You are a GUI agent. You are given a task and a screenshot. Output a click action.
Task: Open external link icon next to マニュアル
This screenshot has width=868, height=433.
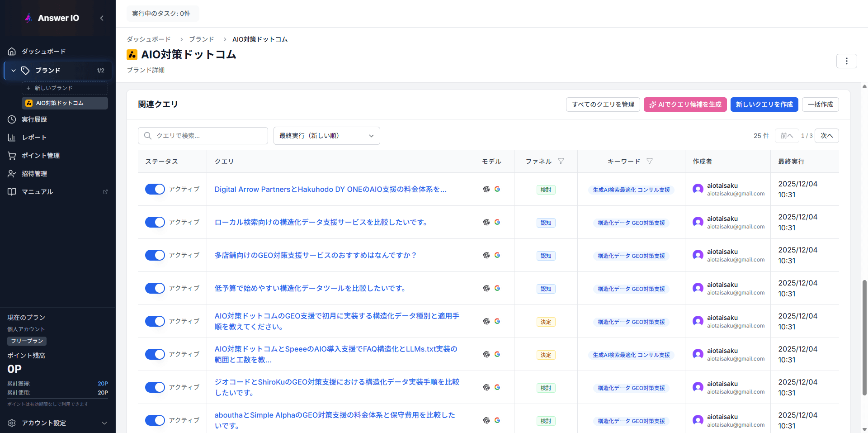coord(105,192)
